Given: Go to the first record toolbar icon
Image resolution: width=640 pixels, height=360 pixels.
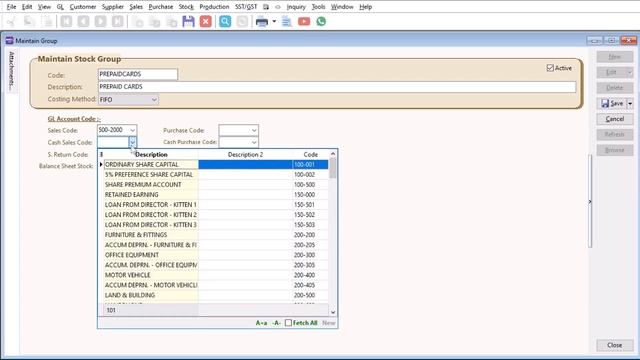Looking at the screenshot, I should click(66, 22).
